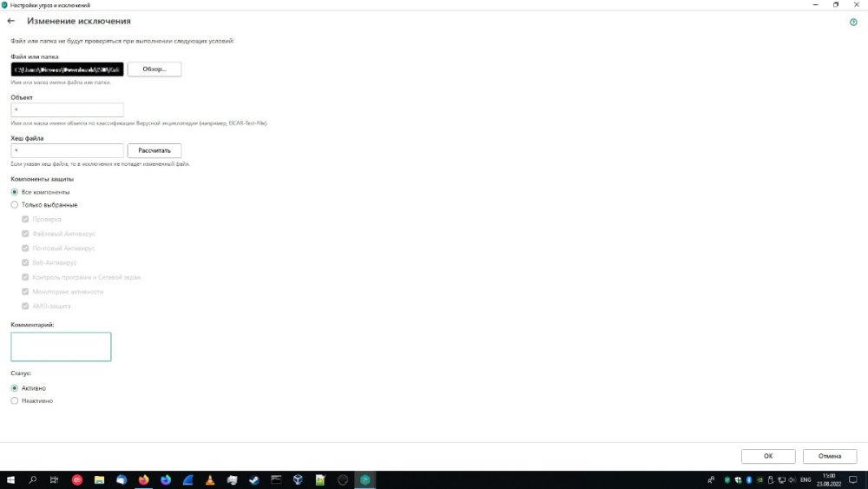Confirm with the OK button
This screenshot has height=489, width=868.
pyautogui.click(x=768, y=456)
